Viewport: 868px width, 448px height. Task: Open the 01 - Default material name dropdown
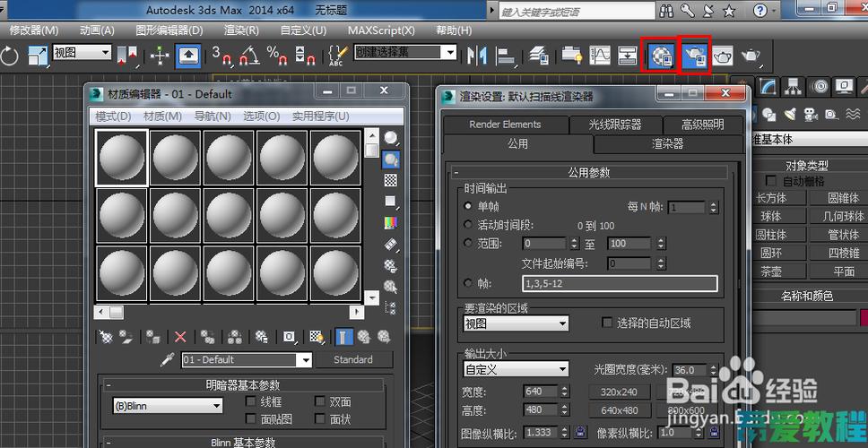(303, 360)
